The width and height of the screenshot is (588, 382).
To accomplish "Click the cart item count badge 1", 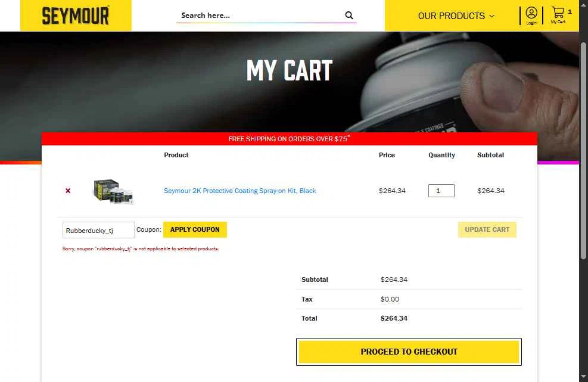I will pyautogui.click(x=570, y=12).
